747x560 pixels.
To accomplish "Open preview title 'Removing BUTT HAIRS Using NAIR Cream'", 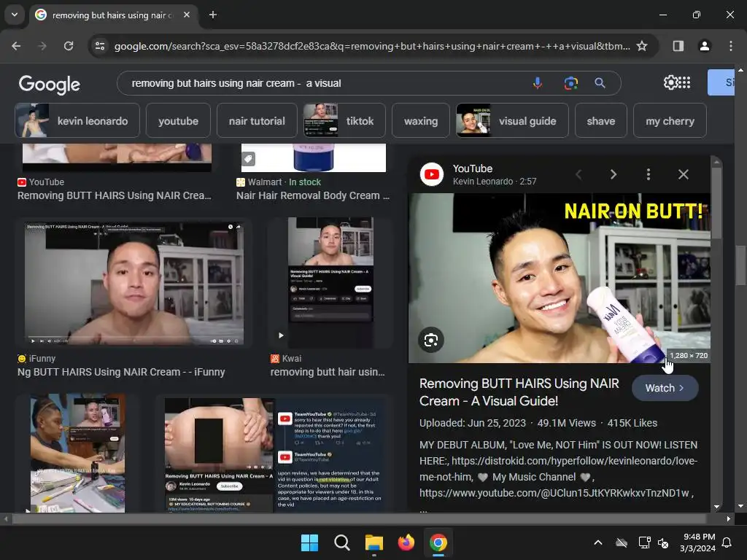I will [519, 392].
